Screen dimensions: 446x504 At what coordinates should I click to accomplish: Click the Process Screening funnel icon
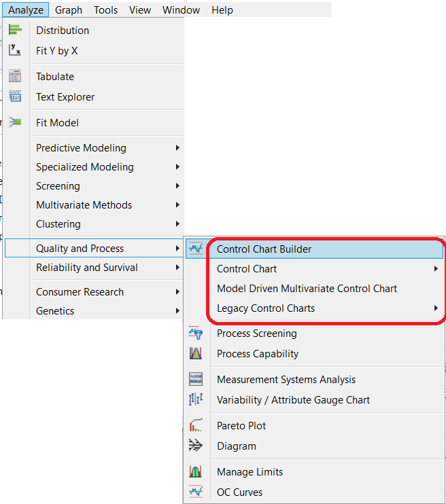click(x=196, y=334)
